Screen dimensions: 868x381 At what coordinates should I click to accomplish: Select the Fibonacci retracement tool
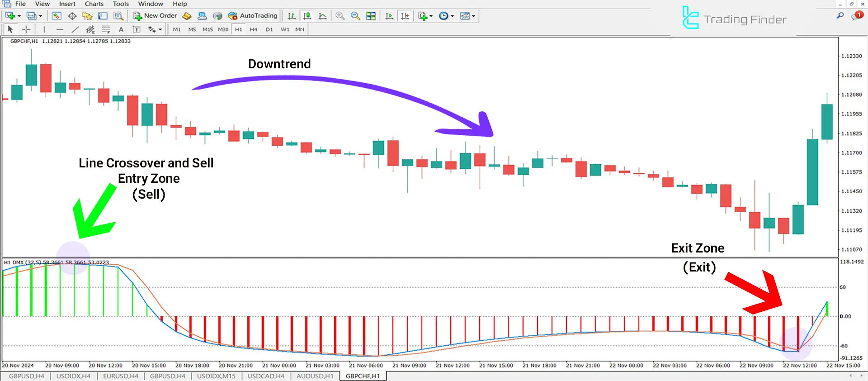point(106,29)
